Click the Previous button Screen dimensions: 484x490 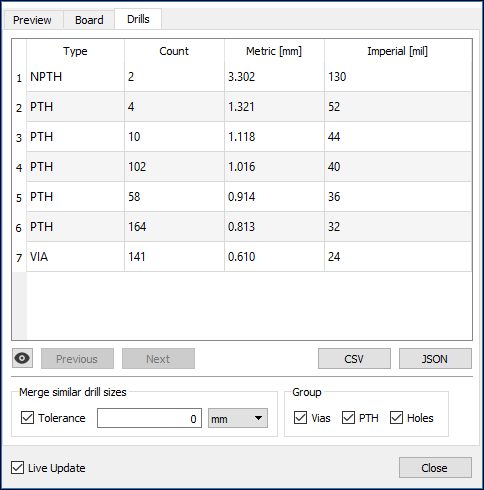(77, 359)
